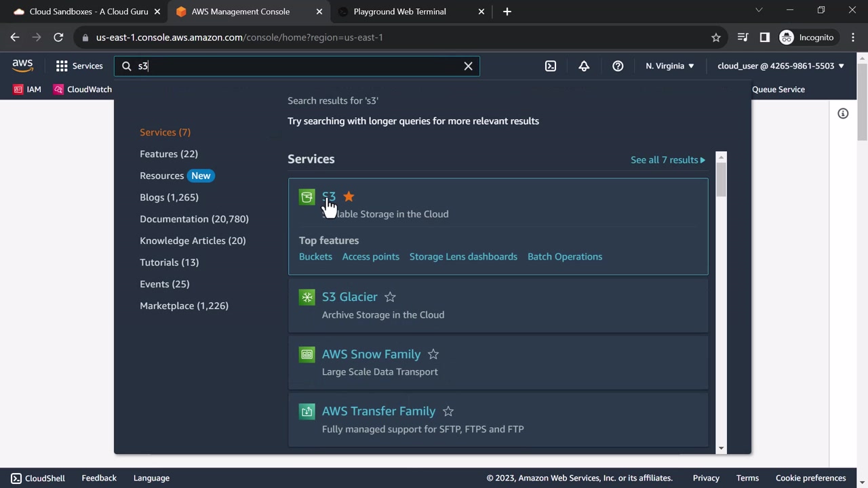
Task: Click Feedback in the footer
Action: click(x=99, y=478)
